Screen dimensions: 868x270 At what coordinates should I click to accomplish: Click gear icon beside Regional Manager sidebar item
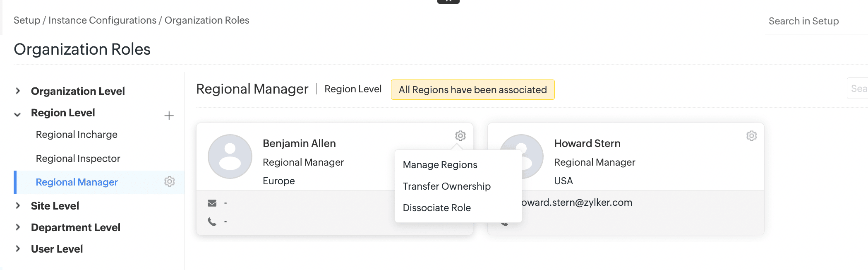pos(170,181)
